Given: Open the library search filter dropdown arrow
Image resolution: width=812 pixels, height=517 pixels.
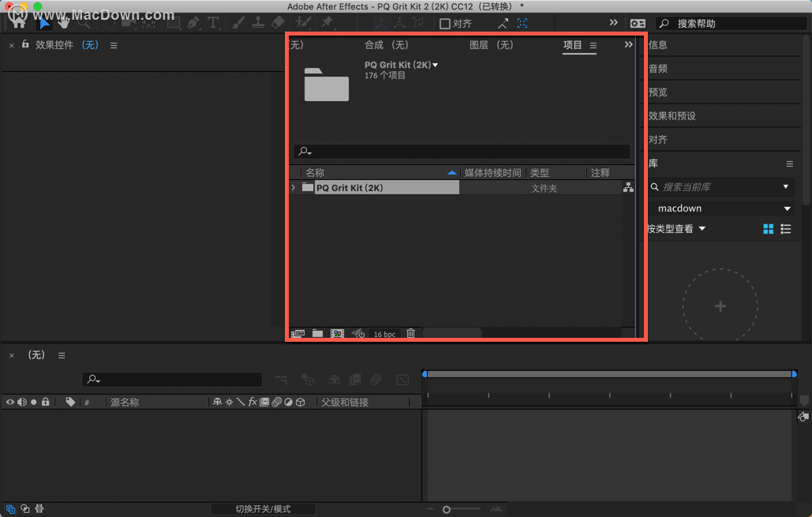Looking at the screenshot, I should click(786, 186).
